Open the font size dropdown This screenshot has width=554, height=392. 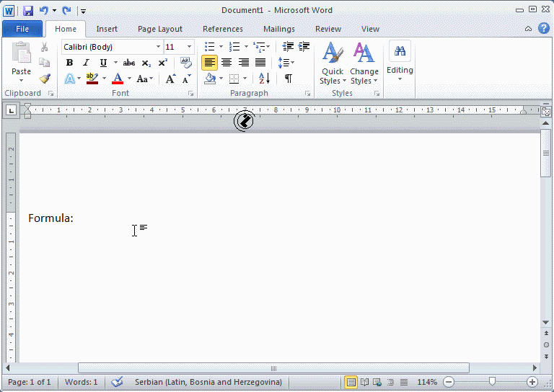190,47
